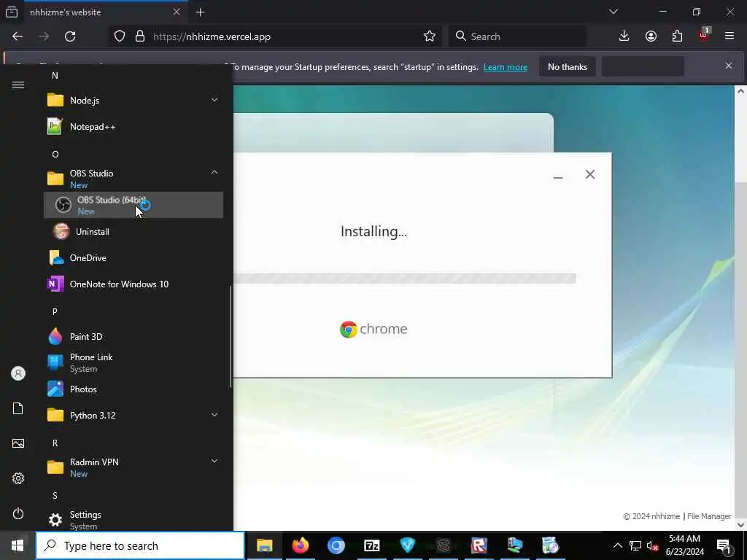Open Firefox account icon
The width and height of the screenshot is (747, 560).
pos(651,36)
